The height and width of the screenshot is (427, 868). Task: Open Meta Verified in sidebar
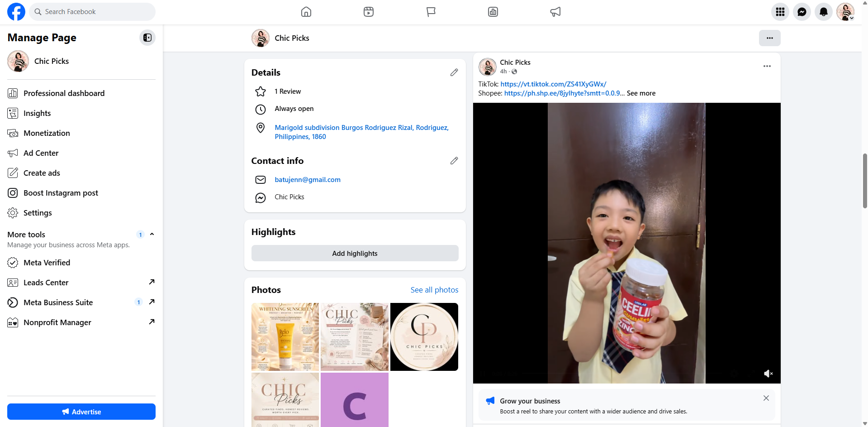pos(81,263)
